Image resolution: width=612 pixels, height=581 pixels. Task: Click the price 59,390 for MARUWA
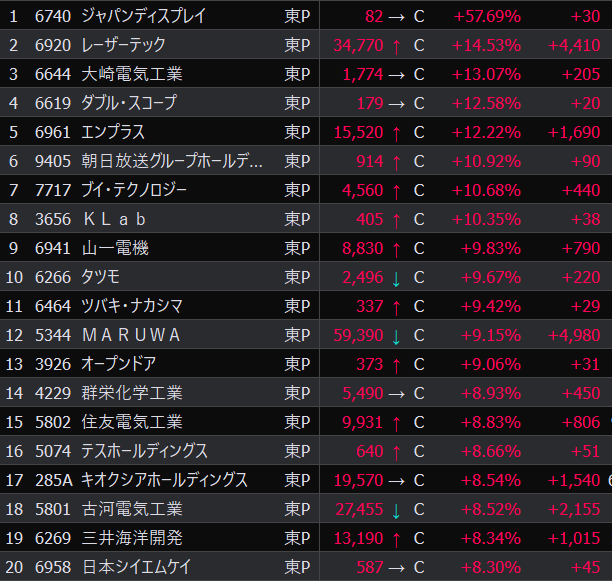tap(358, 335)
